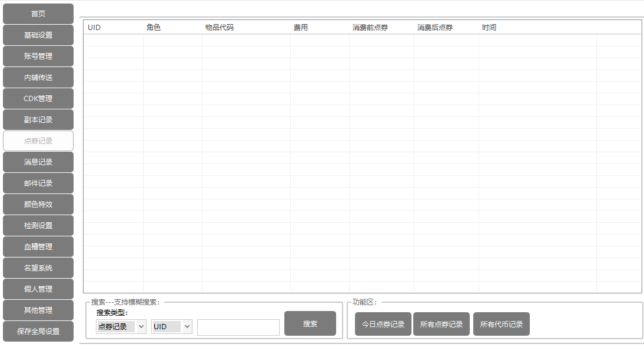Open the 首页 home tab
Screen dimensions: 644x351
coord(38,14)
